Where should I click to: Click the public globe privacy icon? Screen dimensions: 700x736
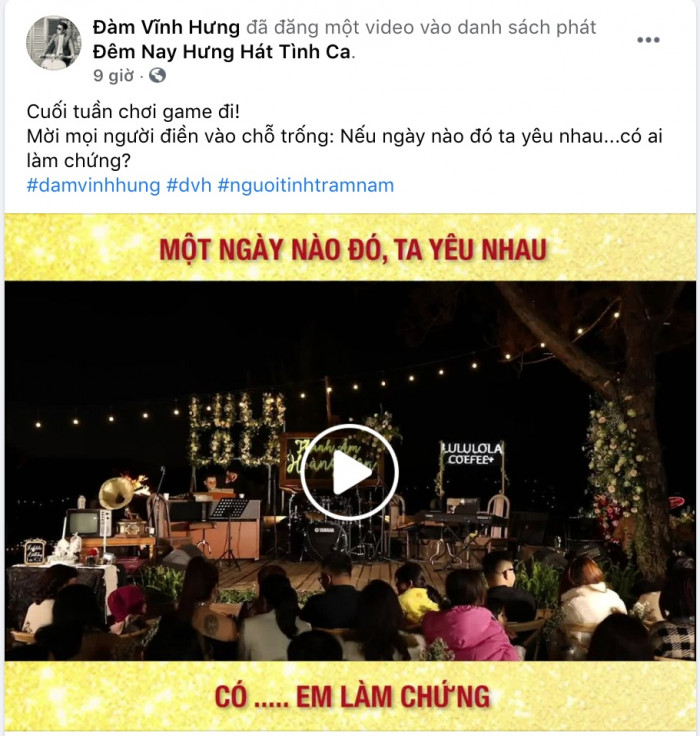coord(157,76)
